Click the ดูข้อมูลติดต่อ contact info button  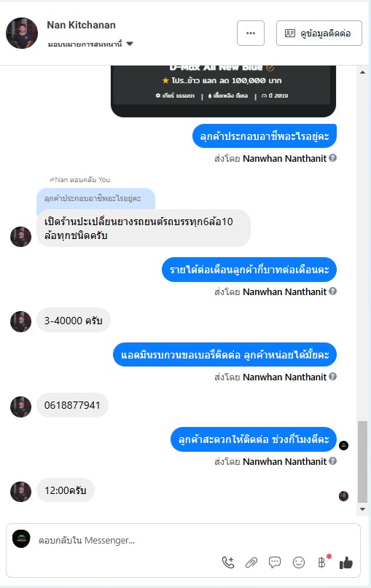click(319, 33)
